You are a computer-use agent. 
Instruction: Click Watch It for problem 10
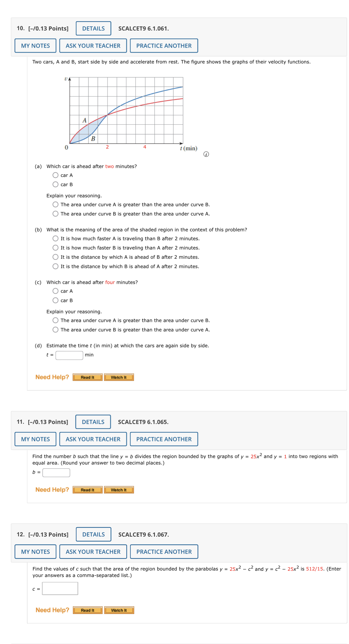119,377
